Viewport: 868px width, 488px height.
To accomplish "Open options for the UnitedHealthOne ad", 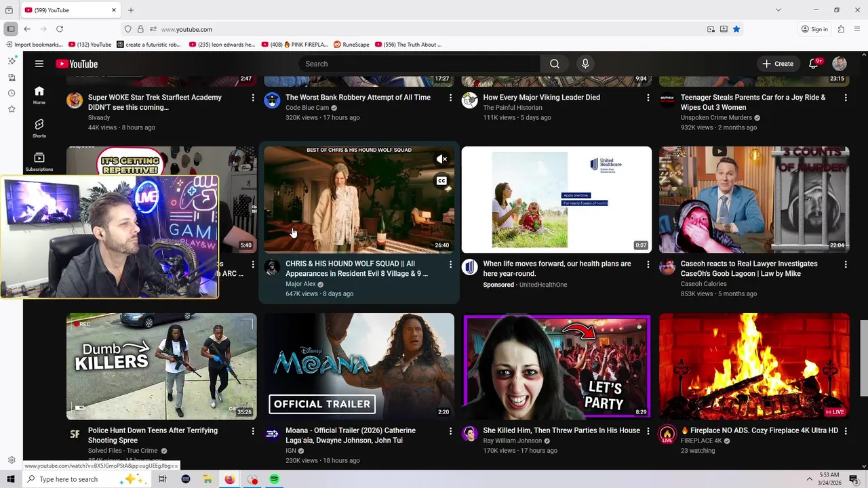I will tap(648, 264).
